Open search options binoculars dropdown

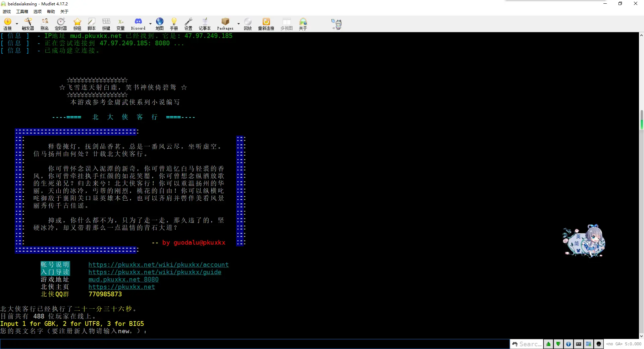tap(515, 344)
